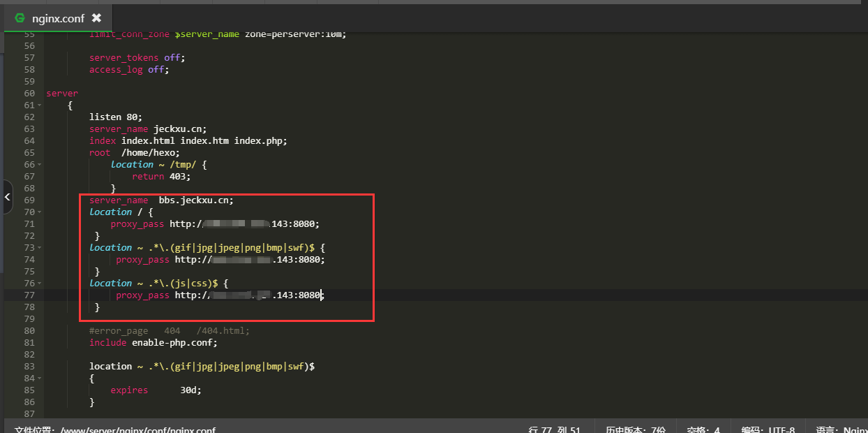Click the 'return 403;' line

(161, 176)
